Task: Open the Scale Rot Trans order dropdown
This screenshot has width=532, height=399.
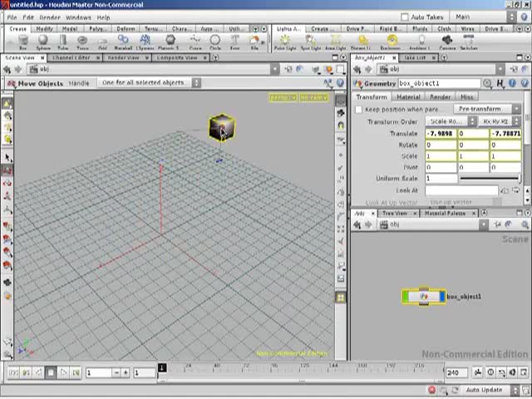Action: point(451,121)
